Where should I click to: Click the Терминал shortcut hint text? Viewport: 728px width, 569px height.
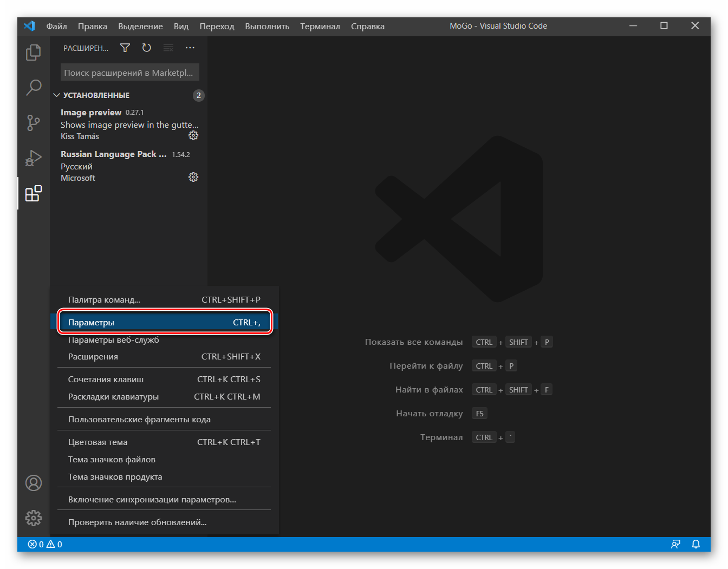(441, 437)
